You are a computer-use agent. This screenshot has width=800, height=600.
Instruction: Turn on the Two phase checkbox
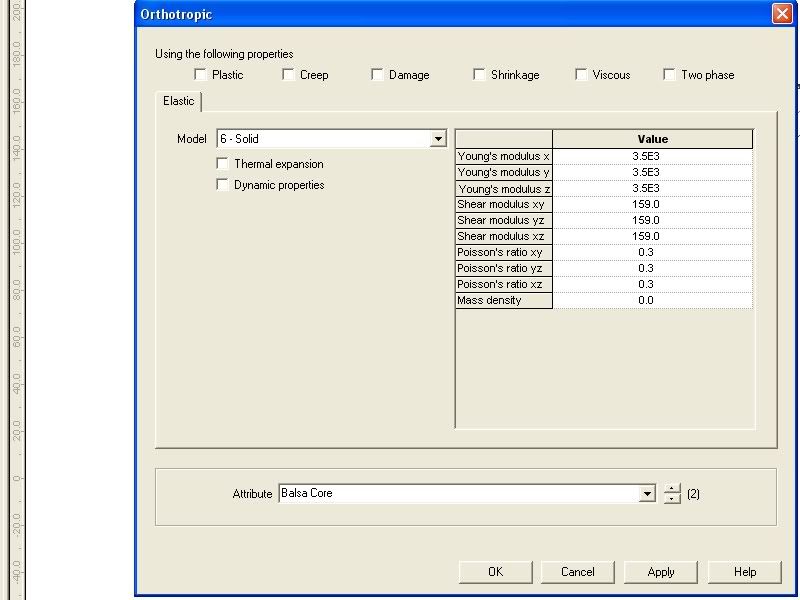click(x=669, y=74)
